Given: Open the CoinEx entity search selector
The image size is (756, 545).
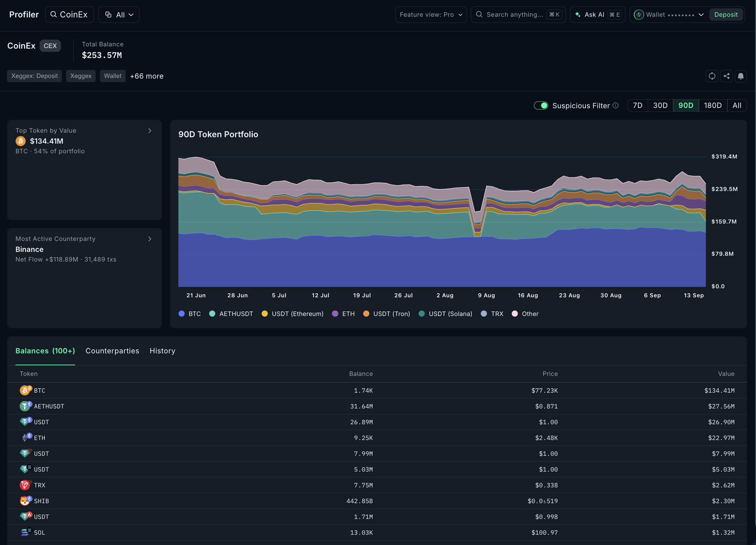Looking at the screenshot, I should click(x=69, y=15).
